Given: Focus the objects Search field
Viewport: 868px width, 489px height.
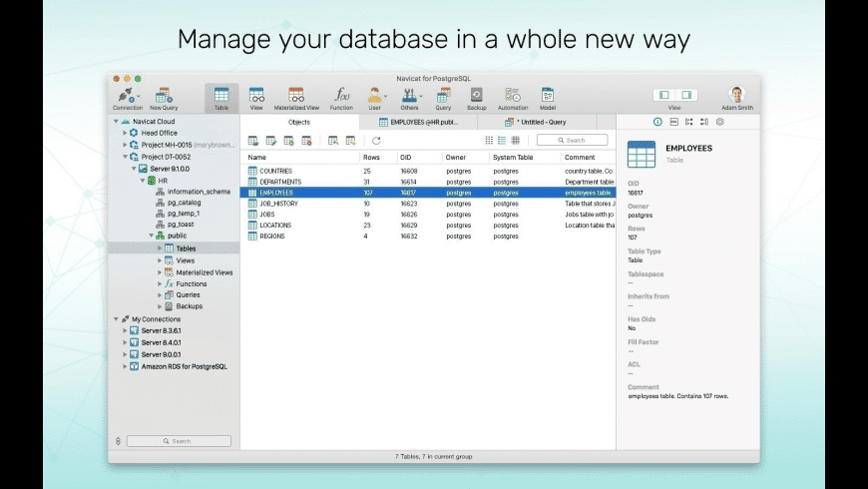Looking at the screenshot, I should pos(572,140).
